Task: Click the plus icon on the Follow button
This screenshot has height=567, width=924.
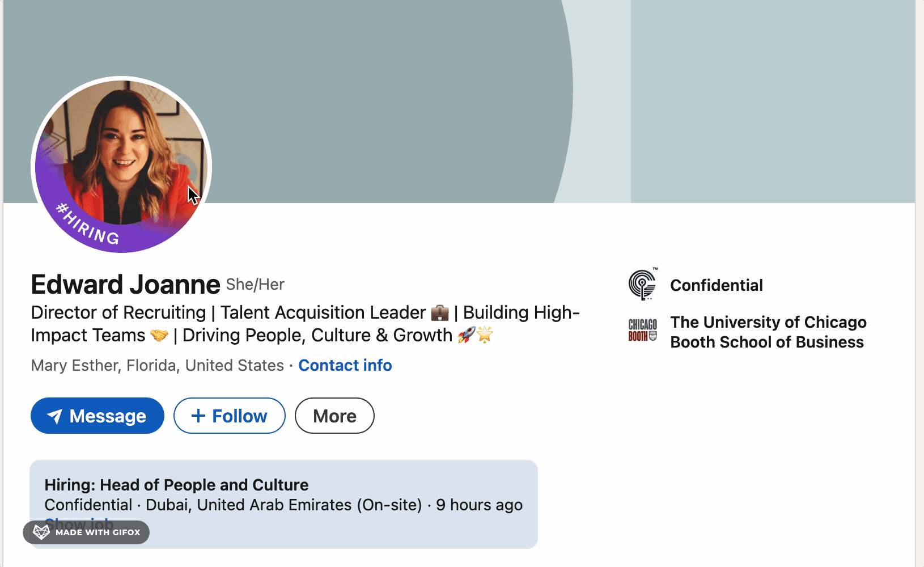Action: pos(198,416)
